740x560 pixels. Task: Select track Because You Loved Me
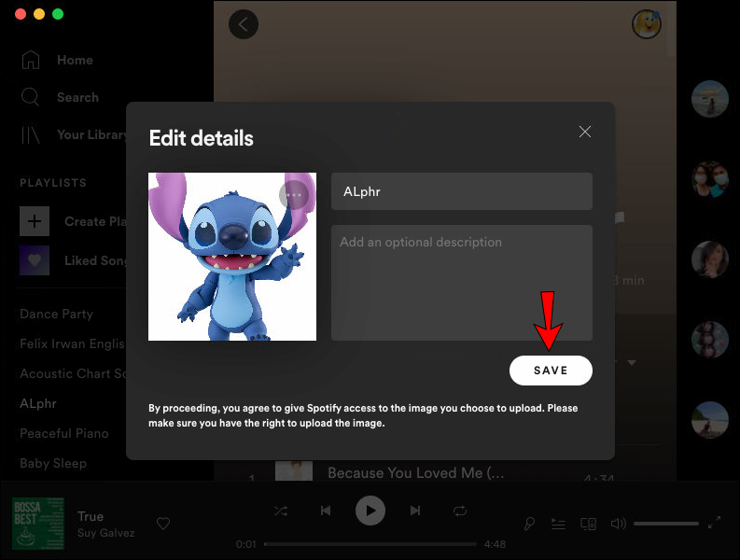coord(416,472)
